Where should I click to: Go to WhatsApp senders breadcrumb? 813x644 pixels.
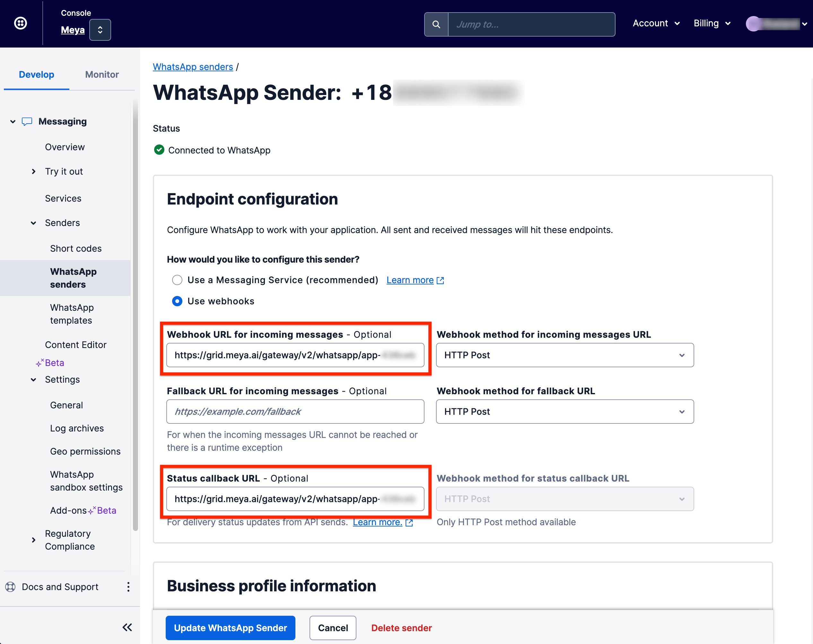[193, 67]
